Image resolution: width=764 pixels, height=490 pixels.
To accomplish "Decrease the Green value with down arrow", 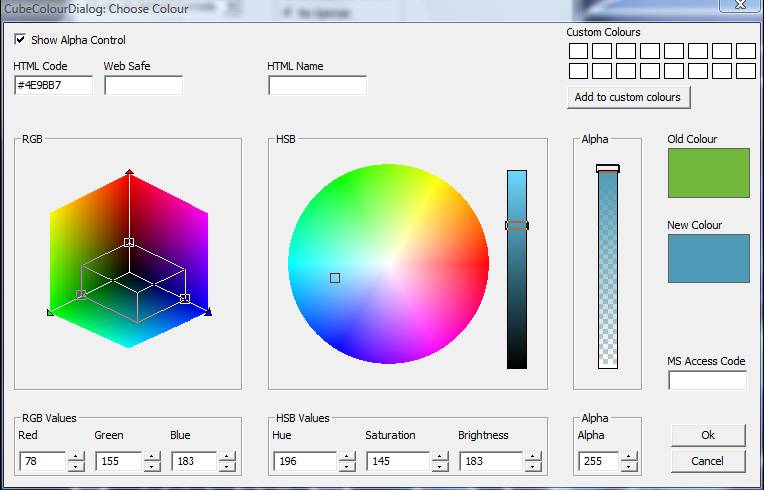I will click(x=152, y=466).
